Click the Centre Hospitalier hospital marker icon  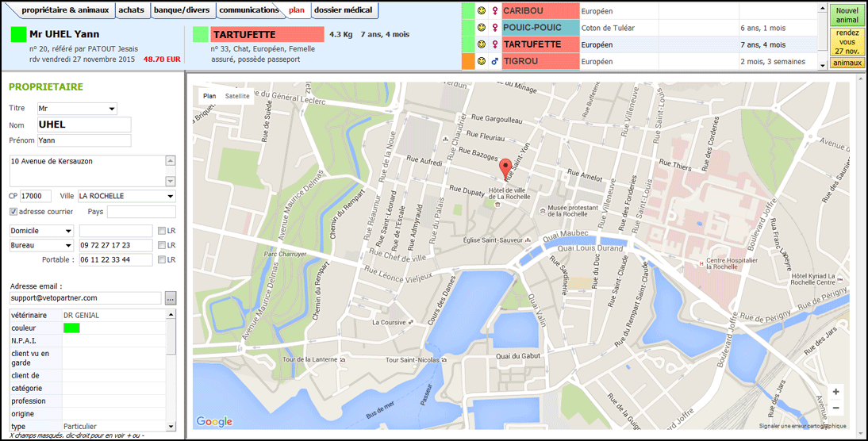(702, 264)
